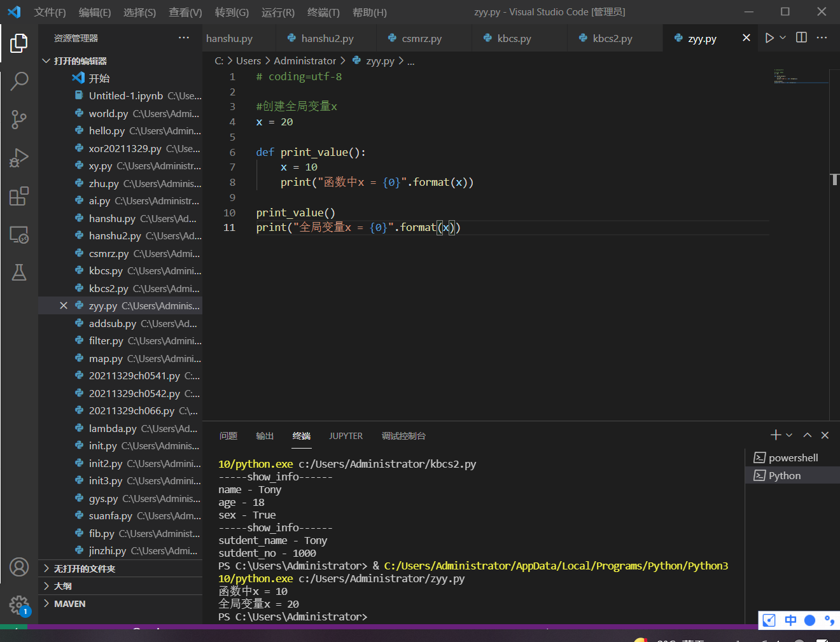Open the Source Control view
The width and height of the screenshot is (840, 642).
(x=19, y=119)
